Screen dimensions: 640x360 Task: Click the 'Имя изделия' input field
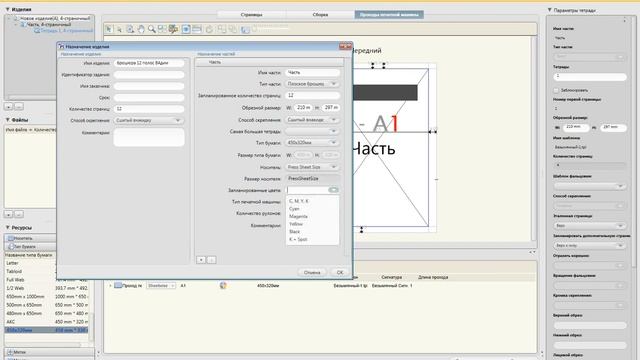click(149, 63)
